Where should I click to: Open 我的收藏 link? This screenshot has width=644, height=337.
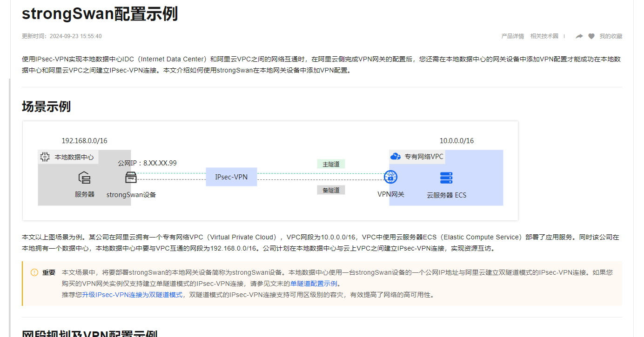pyautogui.click(x=610, y=36)
